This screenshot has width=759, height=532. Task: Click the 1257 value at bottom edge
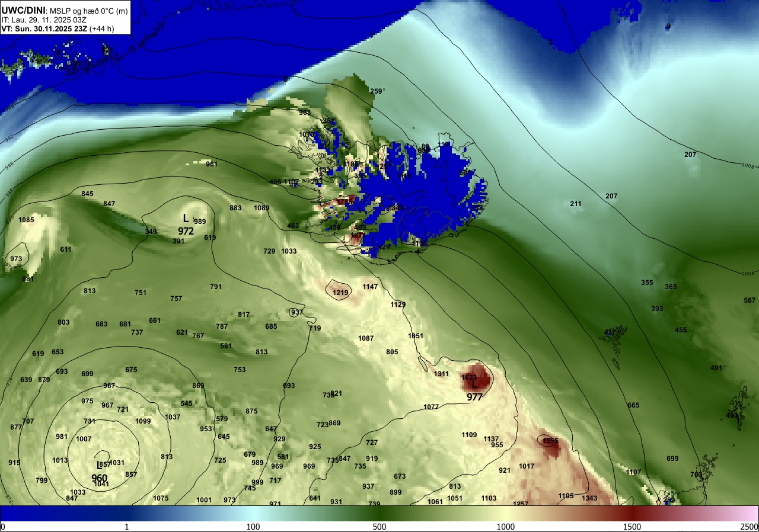coord(521,504)
